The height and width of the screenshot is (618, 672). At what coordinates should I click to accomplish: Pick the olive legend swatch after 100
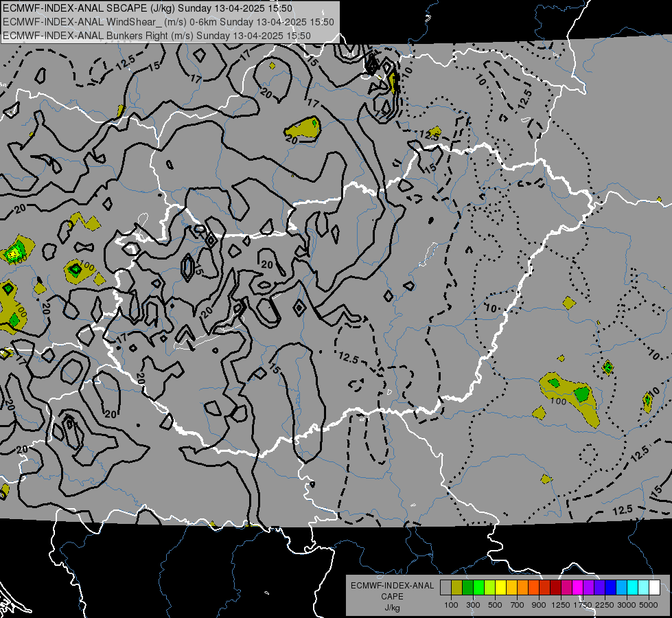coord(457,588)
